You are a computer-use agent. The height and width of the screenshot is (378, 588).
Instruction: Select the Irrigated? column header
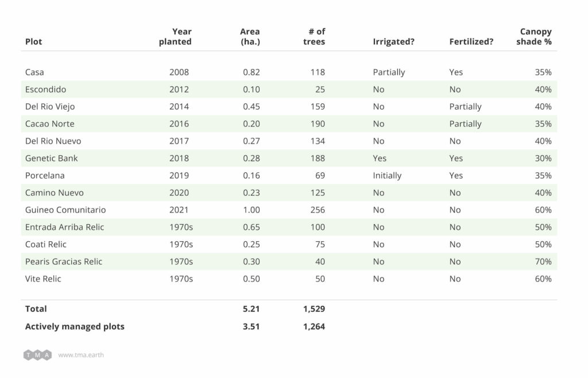[394, 41]
